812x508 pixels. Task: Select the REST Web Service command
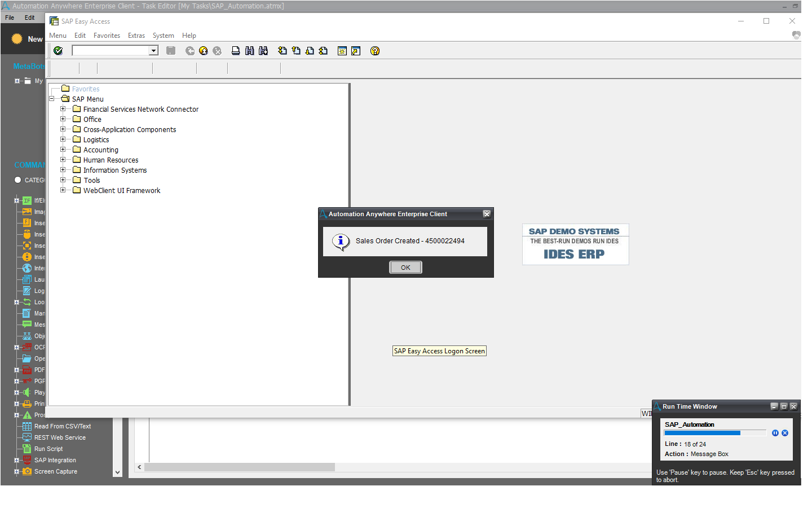click(60, 437)
